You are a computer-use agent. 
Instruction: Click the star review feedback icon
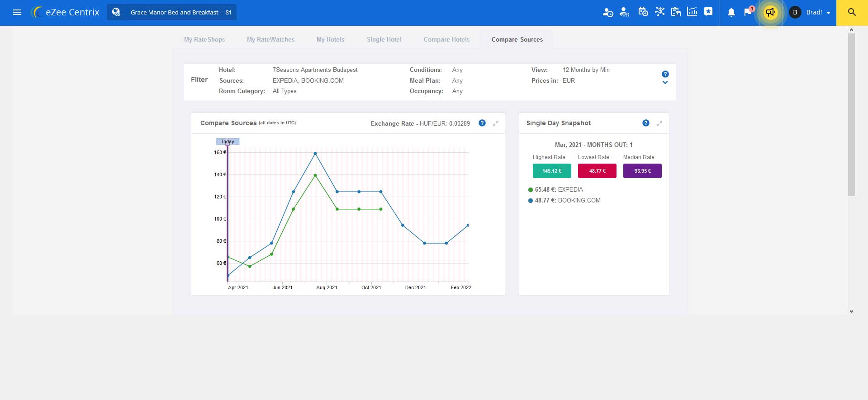click(x=708, y=12)
